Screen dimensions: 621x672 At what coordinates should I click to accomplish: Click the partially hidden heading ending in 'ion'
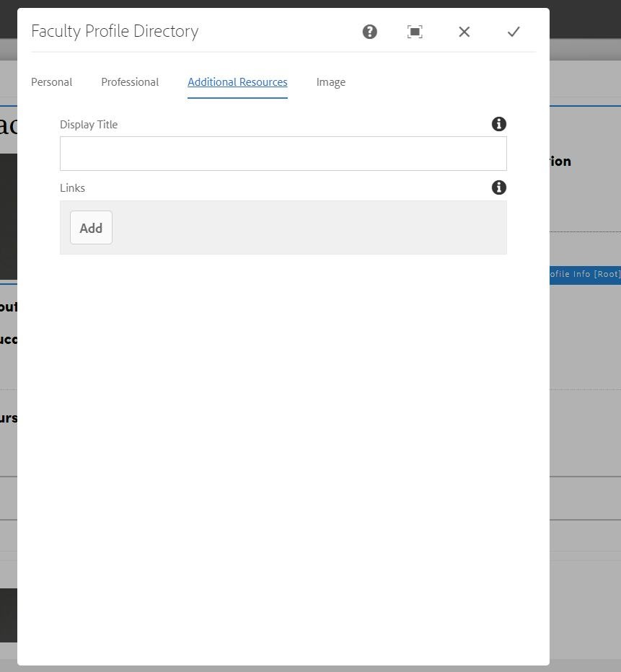point(560,162)
